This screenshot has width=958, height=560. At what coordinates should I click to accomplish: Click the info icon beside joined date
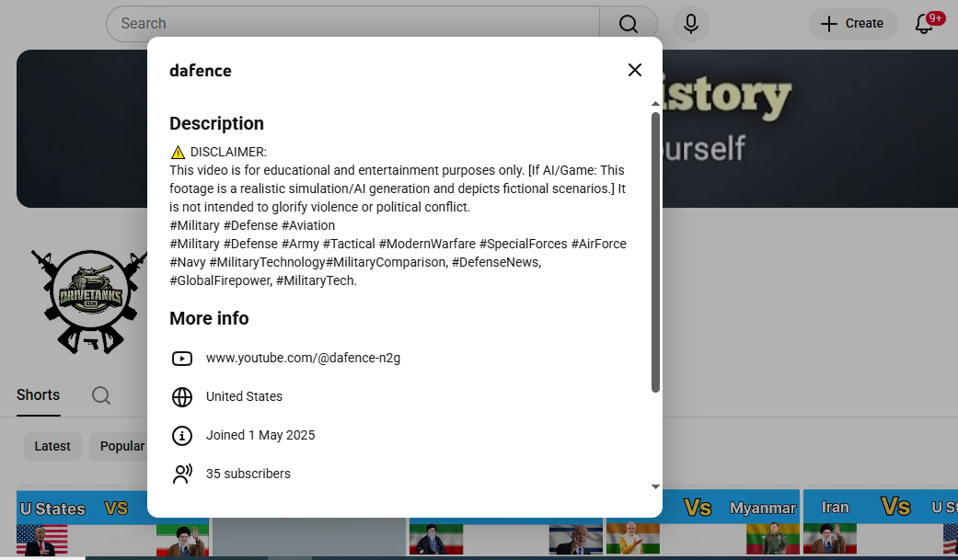point(182,436)
